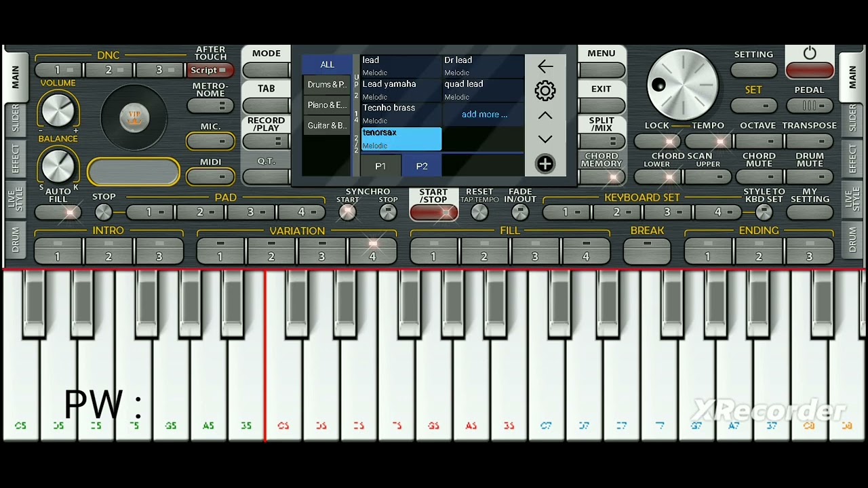This screenshot has width=868, height=488.
Task: Select the Drums & P.. category
Action: click(x=328, y=85)
